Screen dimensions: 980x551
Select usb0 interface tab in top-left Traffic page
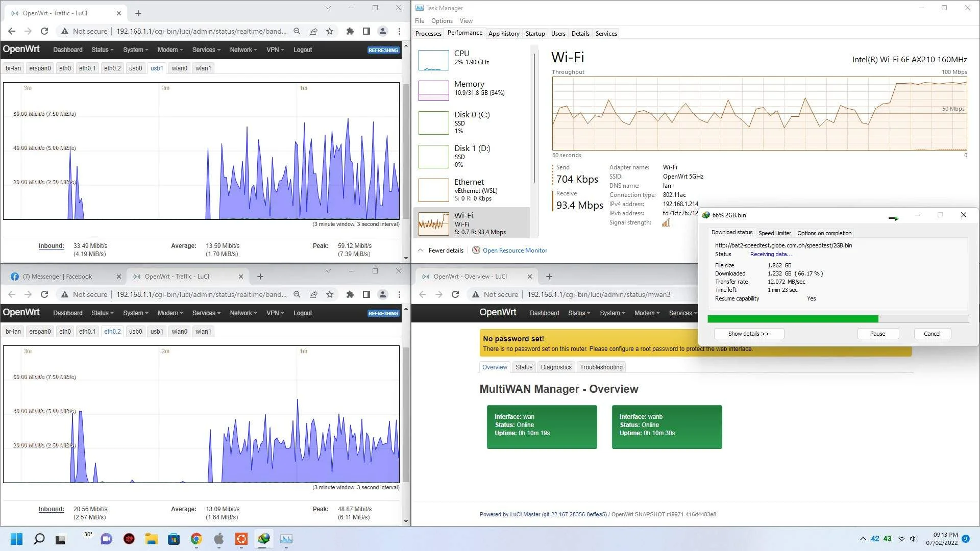(135, 68)
